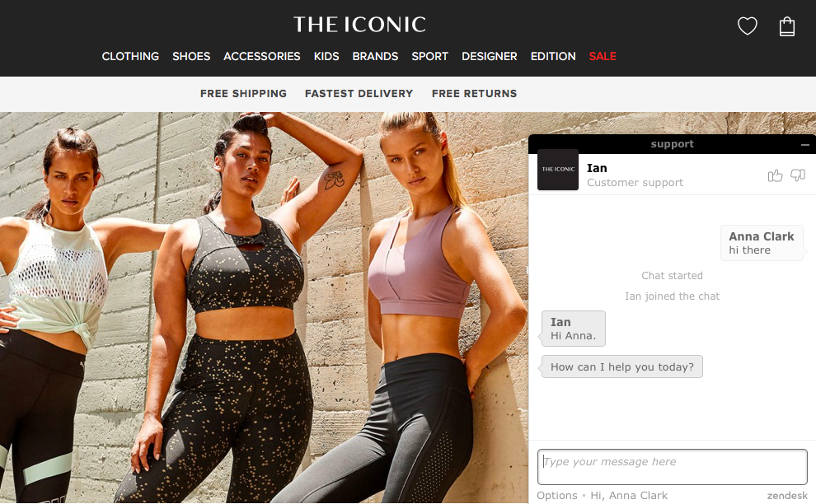Open the SHOES menu

point(191,56)
